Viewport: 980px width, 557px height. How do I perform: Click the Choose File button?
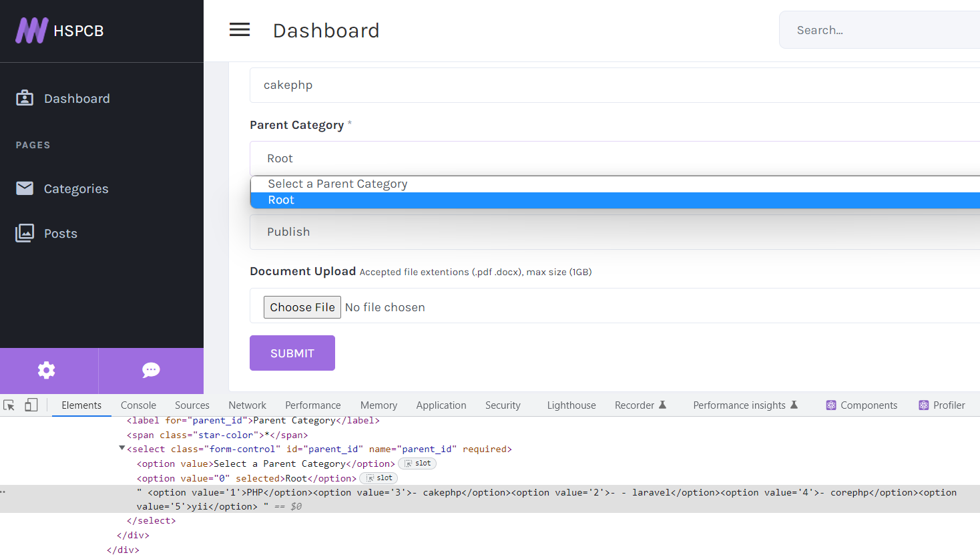302,307
